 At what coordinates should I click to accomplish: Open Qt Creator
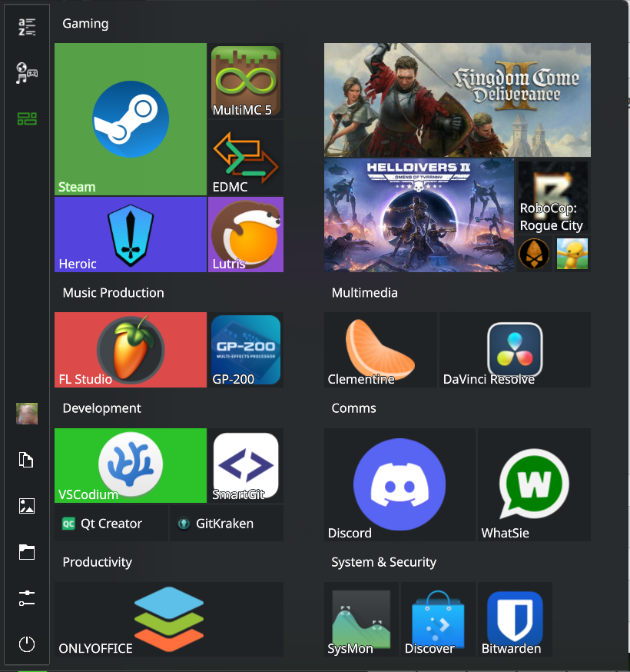coord(111,524)
